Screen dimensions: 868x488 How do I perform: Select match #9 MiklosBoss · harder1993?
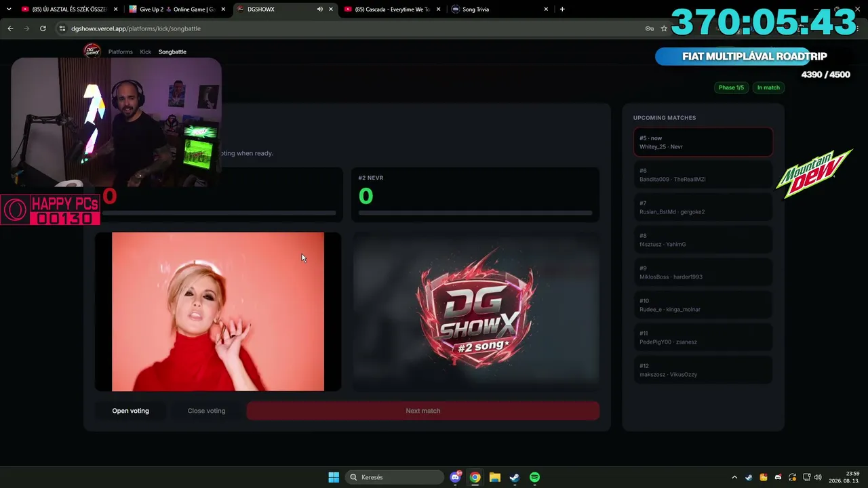point(703,272)
